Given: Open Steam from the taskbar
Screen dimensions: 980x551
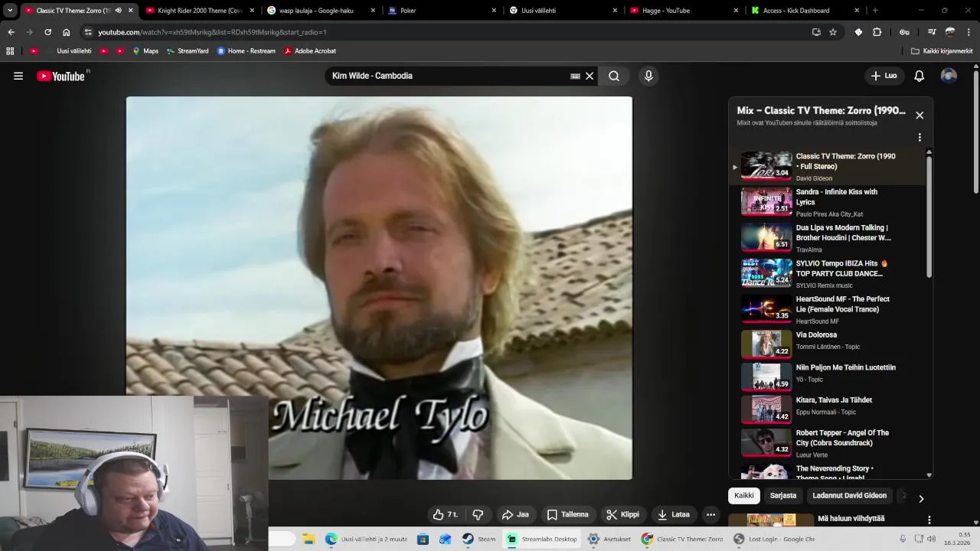Looking at the screenshot, I should click(x=479, y=540).
